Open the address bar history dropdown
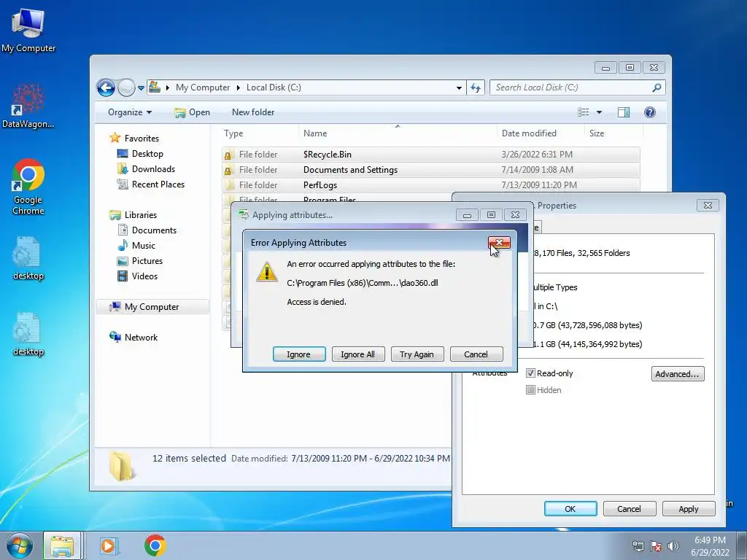This screenshot has width=747, height=560. point(459,87)
